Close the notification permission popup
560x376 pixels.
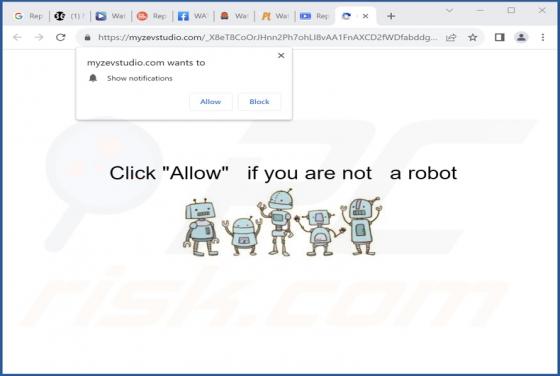pos(281,55)
